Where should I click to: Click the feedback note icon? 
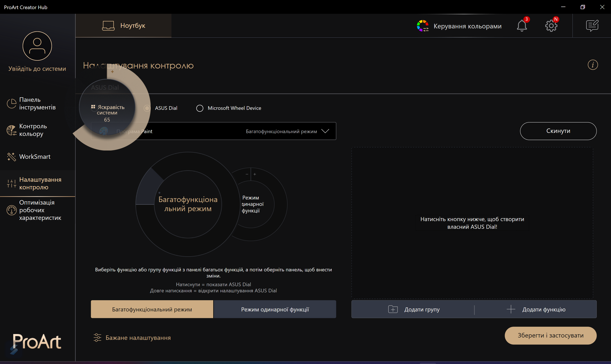point(592,26)
